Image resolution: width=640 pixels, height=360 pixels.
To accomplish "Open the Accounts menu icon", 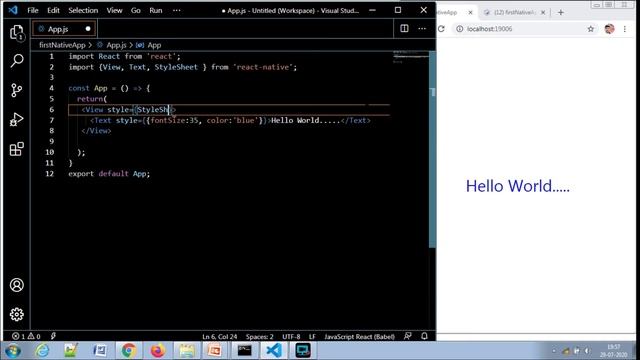I will pyautogui.click(x=17, y=285).
